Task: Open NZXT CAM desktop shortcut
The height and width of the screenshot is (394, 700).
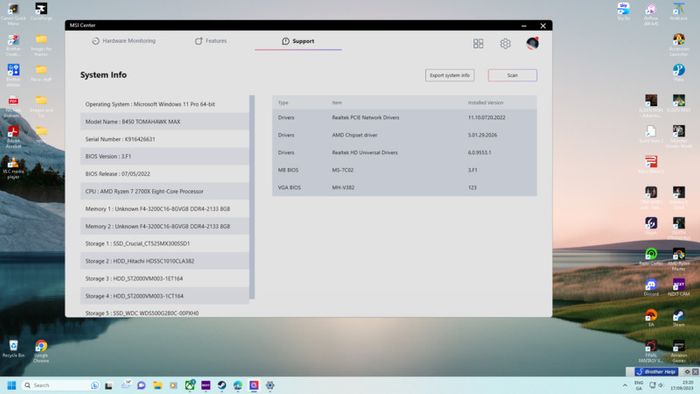Action: 679,287
